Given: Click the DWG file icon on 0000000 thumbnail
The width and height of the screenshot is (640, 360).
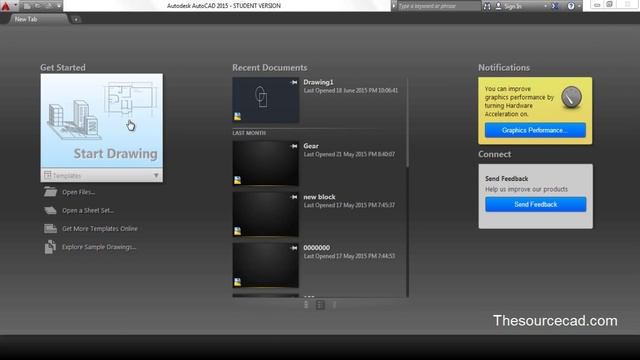Looking at the screenshot, I should [x=237, y=282].
